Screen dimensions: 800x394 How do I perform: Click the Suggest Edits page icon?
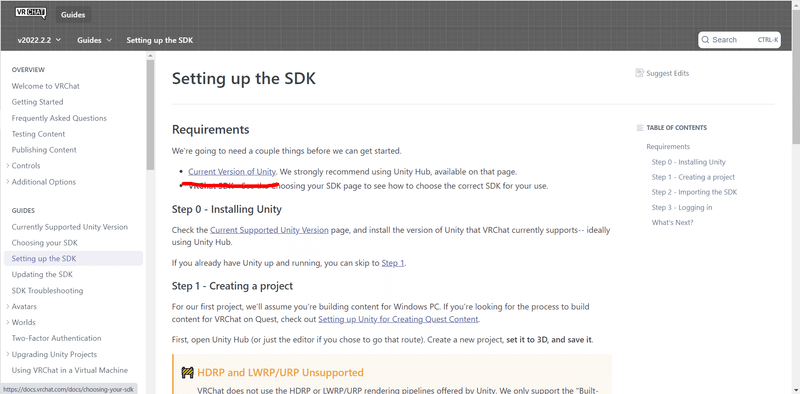point(639,73)
